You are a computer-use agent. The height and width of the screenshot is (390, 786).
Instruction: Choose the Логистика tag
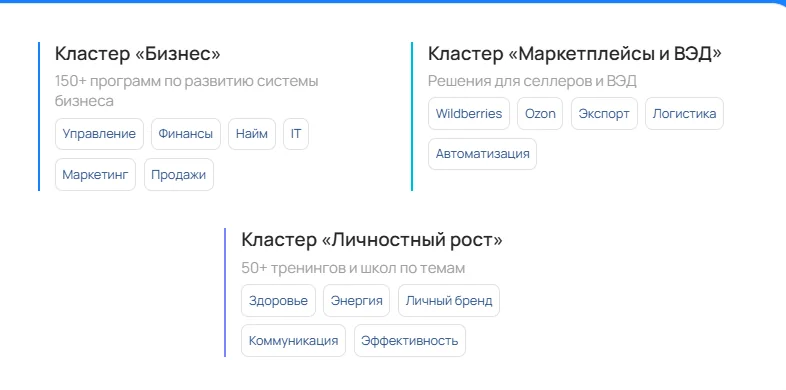click(684, 113)
